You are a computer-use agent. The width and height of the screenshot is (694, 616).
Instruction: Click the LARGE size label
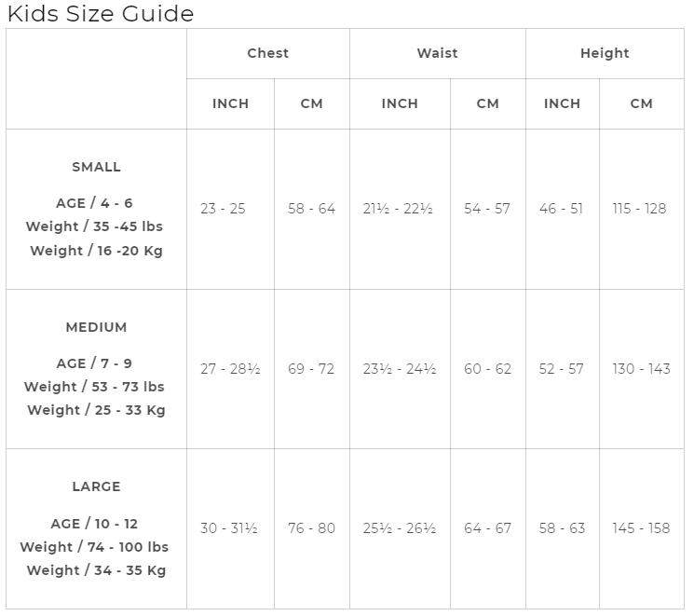point(96,486)
